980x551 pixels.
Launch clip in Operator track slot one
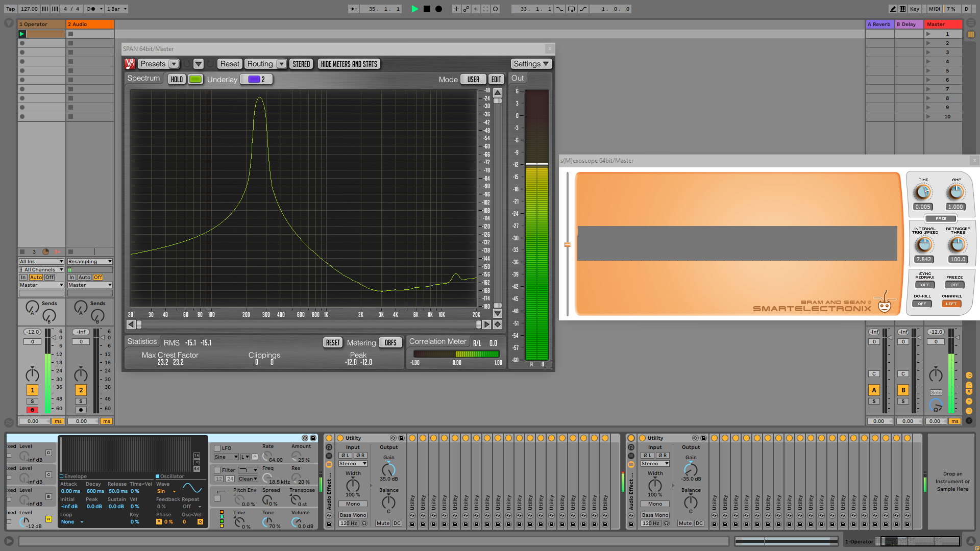pyautogui.click(x=22, y=34)
